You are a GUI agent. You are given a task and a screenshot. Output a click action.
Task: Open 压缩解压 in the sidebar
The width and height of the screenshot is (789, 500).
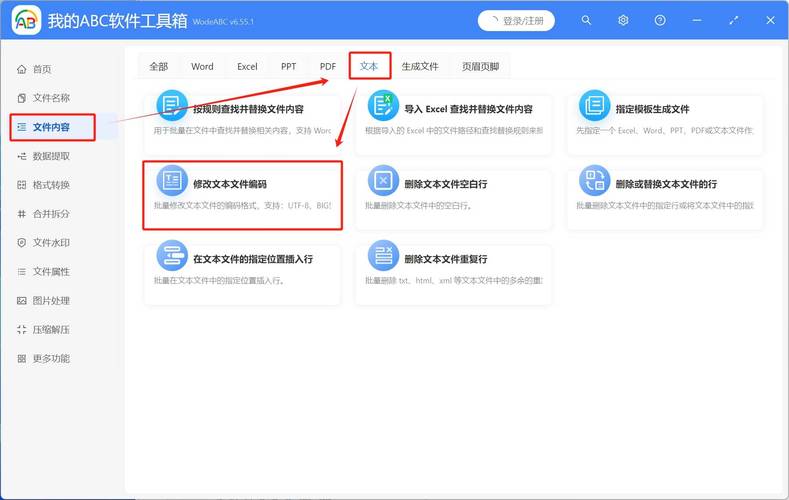pyautogui.click(x=51, y=330)
